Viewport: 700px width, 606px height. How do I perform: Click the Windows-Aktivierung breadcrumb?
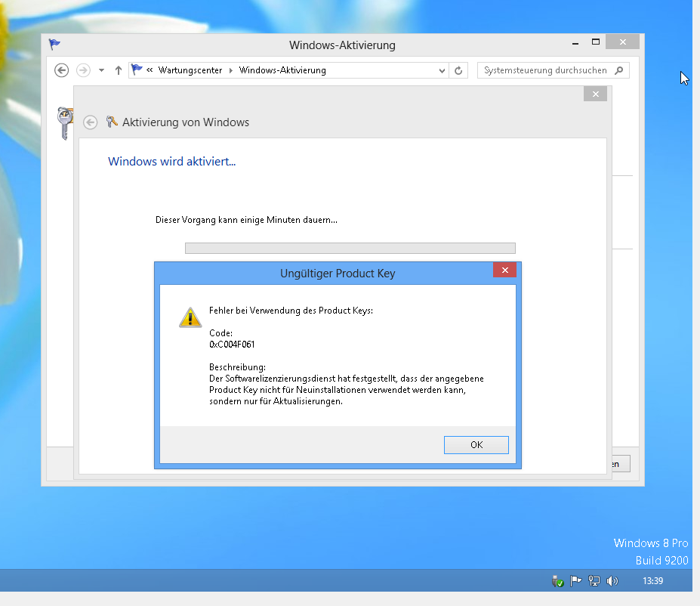click(x=282, y=70)
